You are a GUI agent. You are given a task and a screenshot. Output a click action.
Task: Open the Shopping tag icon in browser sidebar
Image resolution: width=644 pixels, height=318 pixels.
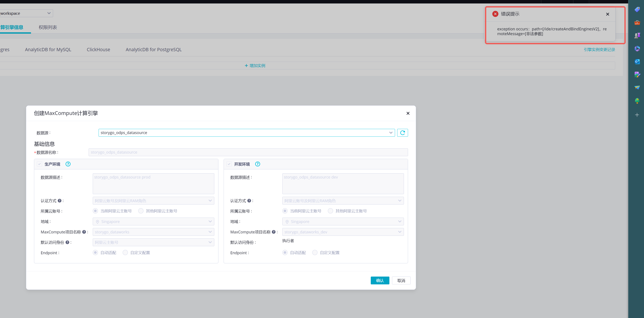coord(637,10)
